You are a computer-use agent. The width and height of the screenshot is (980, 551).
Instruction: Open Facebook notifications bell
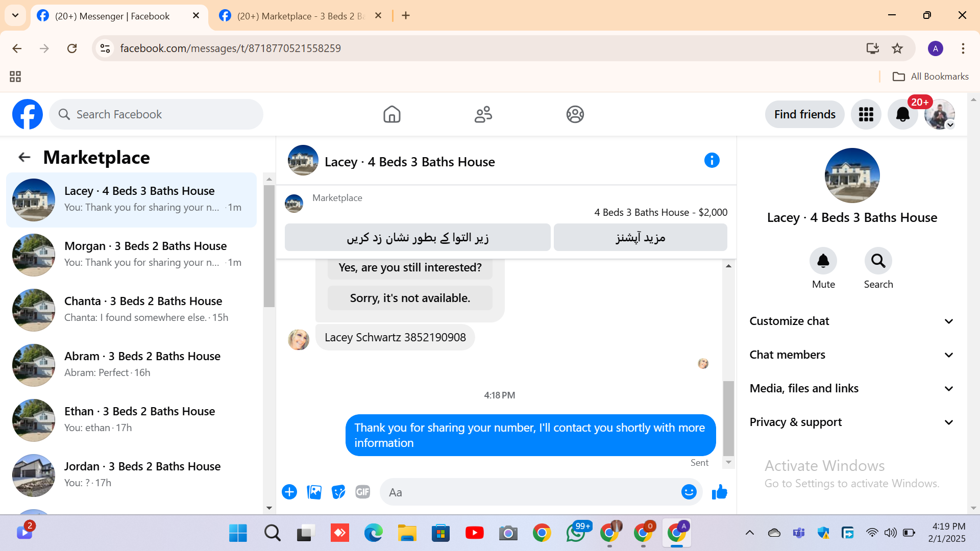902,115
